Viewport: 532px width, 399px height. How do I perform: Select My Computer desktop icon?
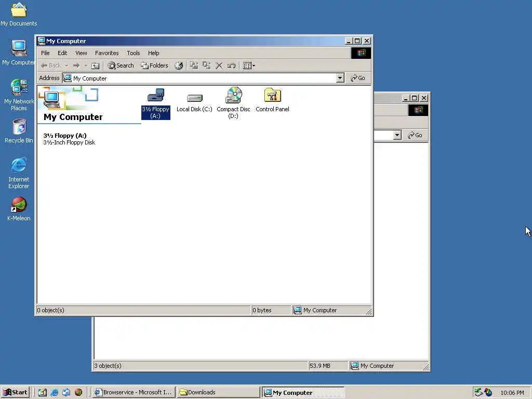tap(19, 52)
